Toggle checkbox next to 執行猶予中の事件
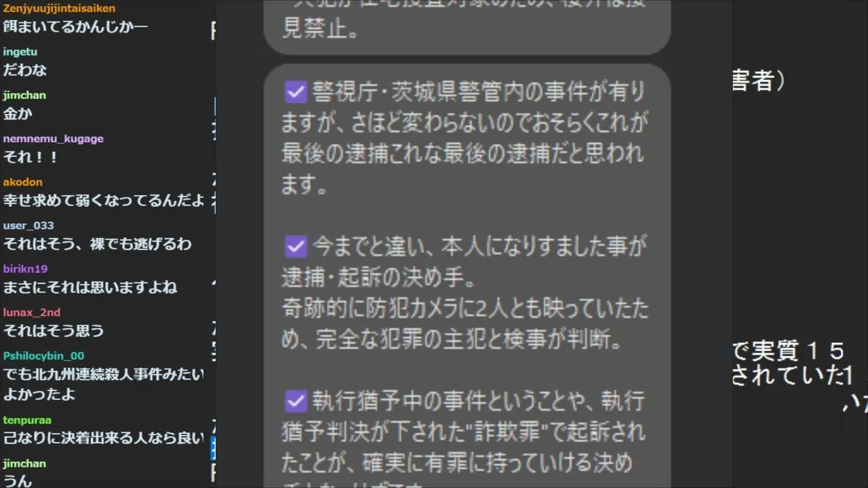Screen dimensions: 868x488 (296, 401)
